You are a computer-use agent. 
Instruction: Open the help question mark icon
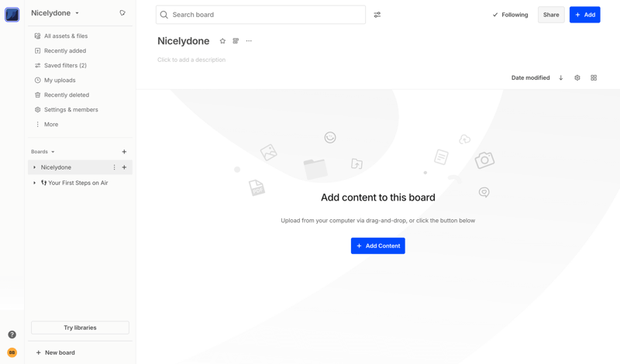tap(12, 335)
